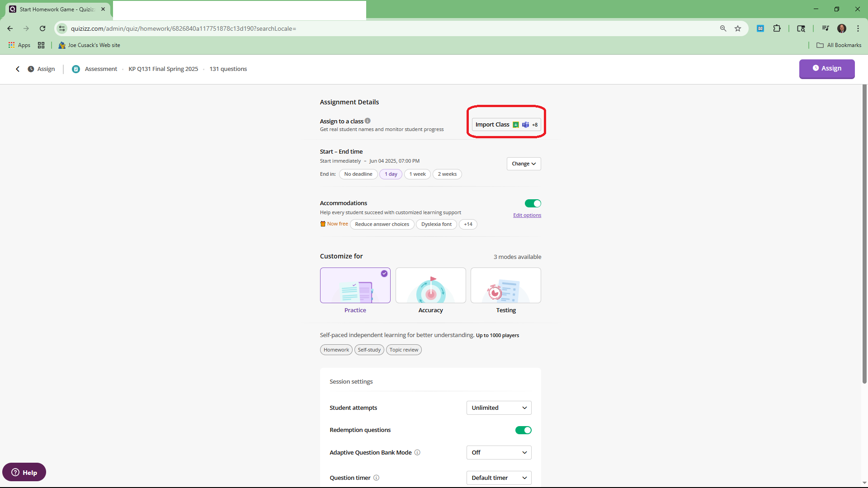Select the Testing mode card
This screenshot has height=488, width=868.
pos(505,286)
